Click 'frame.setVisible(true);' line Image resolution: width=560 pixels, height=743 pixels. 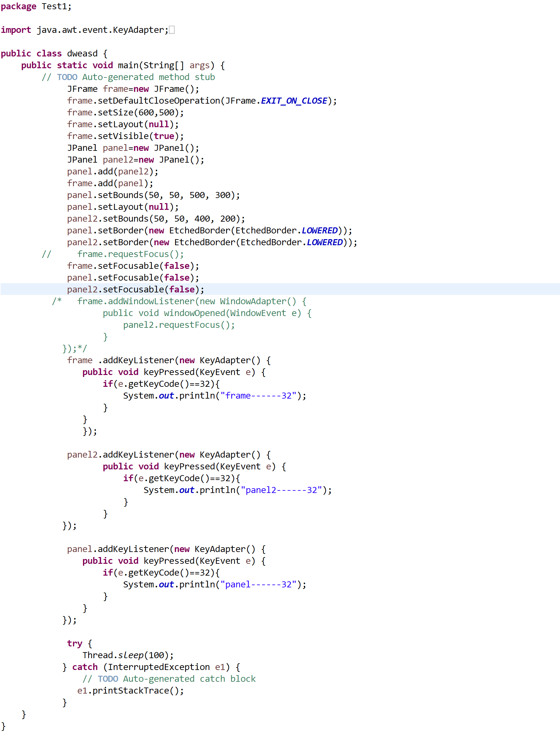[x=126, y=136]
